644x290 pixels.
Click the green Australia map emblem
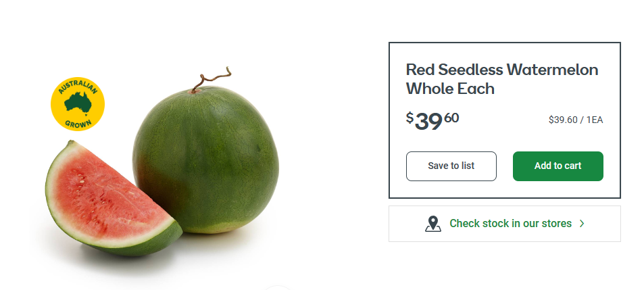[x=78, y=103]
